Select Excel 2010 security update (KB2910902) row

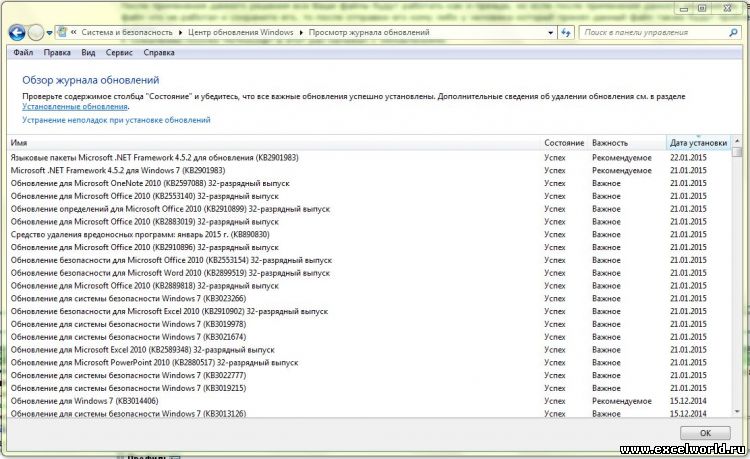pyautogui.click(x=369, y=311)
